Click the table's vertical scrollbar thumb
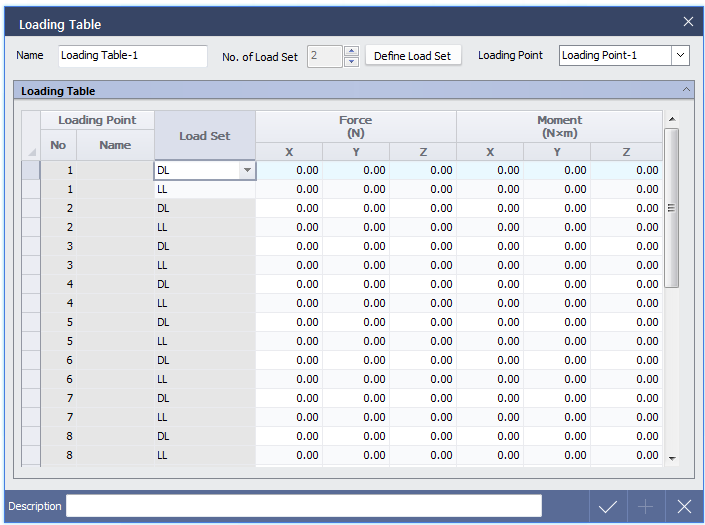This screenshot has width=705, height=525. click(671, 207)
